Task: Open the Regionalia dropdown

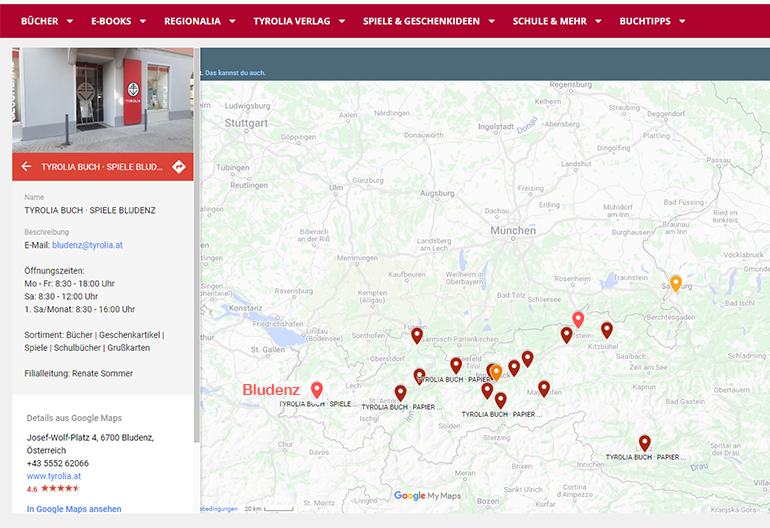Action: click(x=200, y=21)
